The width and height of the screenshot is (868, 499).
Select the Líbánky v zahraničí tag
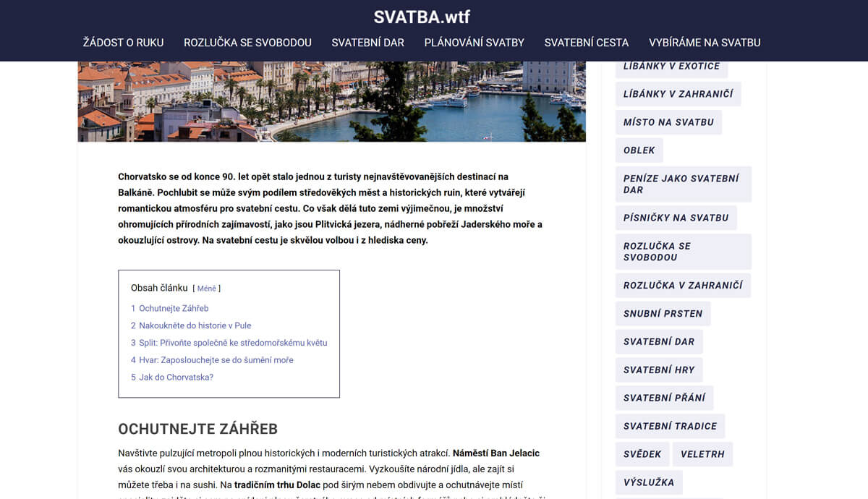[x=678, y=94]
